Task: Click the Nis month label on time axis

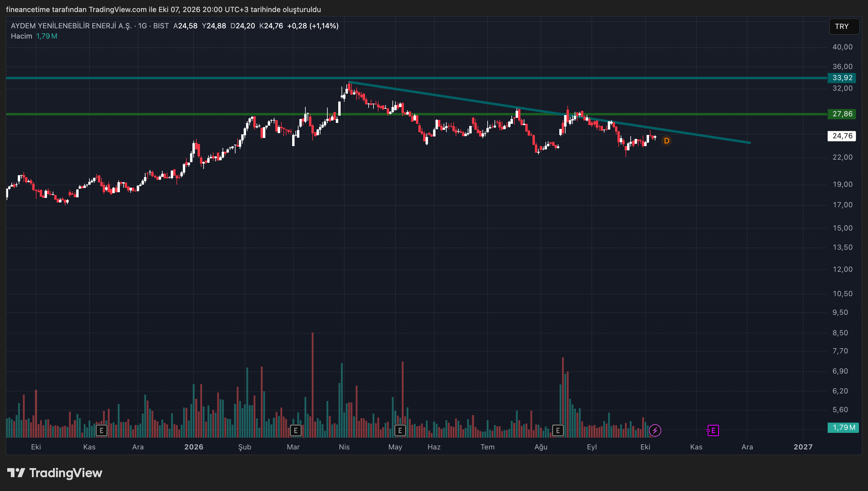Action: (x=344, y=447)
